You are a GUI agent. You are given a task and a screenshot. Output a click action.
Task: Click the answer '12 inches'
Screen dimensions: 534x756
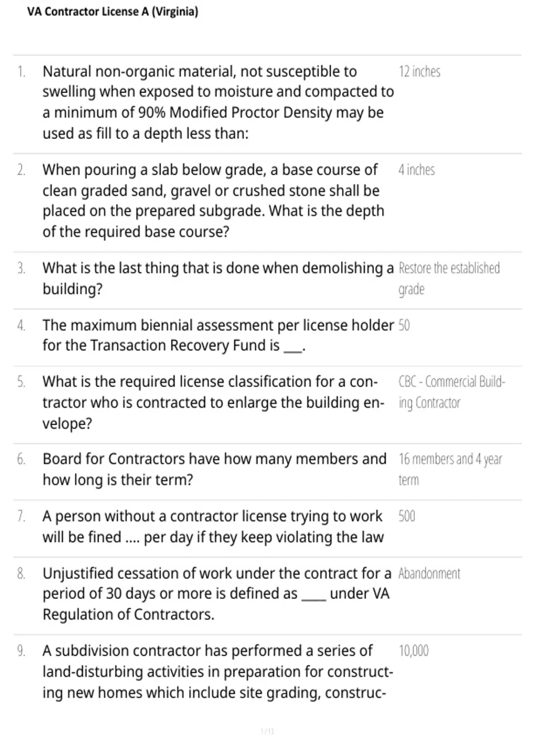point(420,72)
